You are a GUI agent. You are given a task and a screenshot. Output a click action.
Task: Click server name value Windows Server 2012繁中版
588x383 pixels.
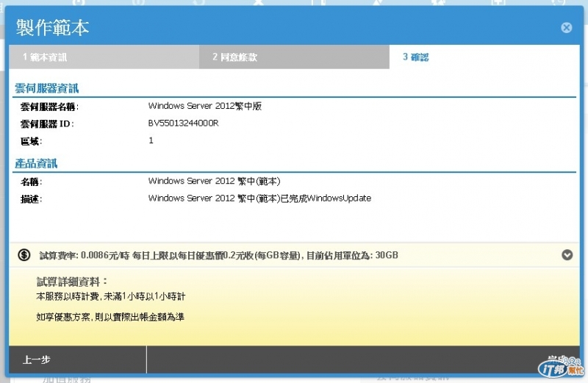click(x=205, y=106)
